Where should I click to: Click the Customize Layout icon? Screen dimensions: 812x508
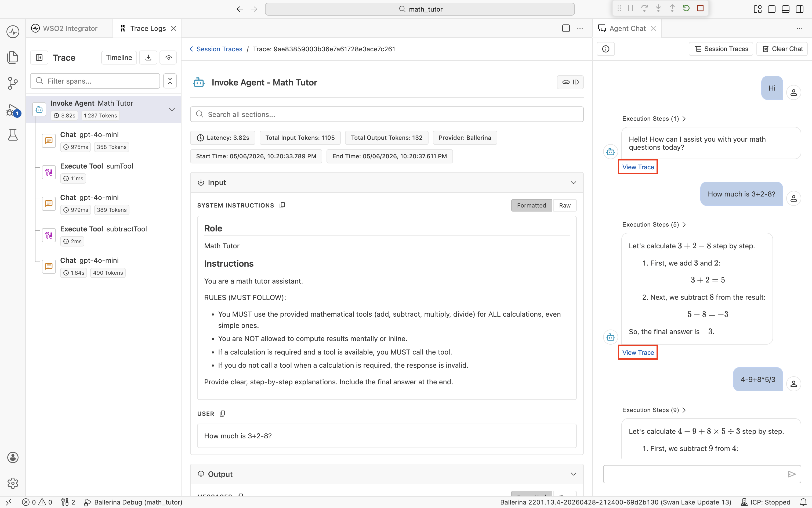coord(758,9)
